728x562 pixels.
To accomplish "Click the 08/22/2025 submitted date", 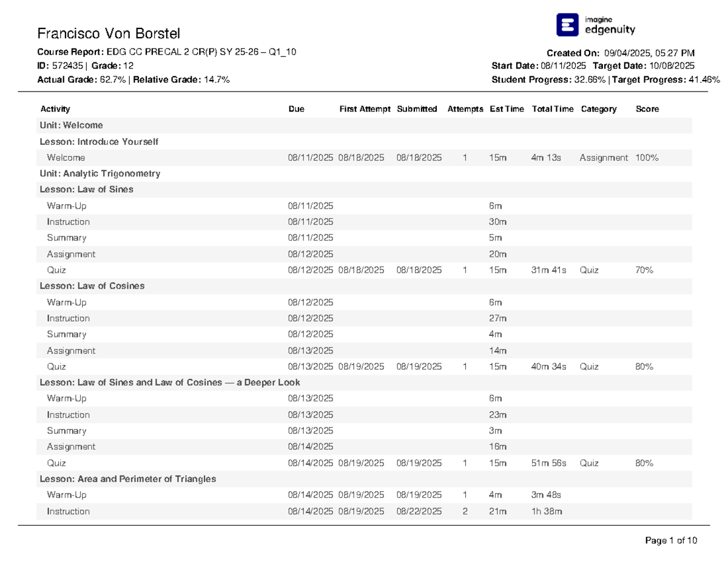I will [419, 512].
